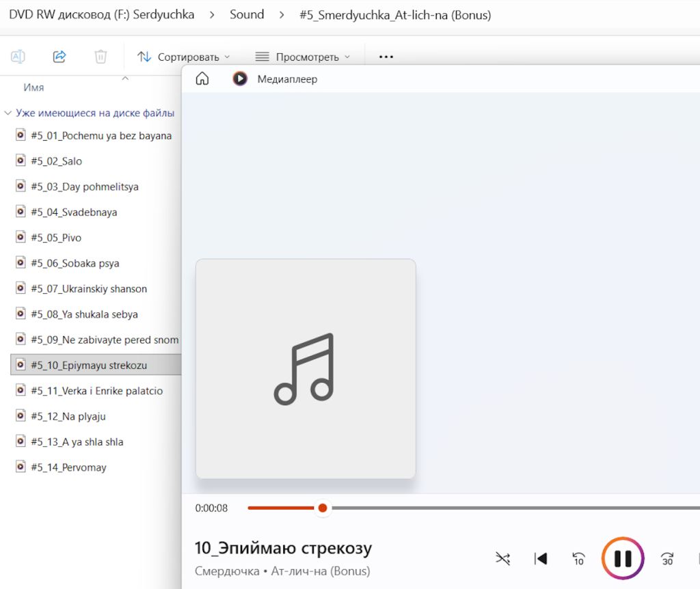This screenshot has width=700, height=589.
Task: Click the '#5_Smerdyuchka_At-lich-na (Bonus)' breadcrumb
Action: click(x=395, y=15)
